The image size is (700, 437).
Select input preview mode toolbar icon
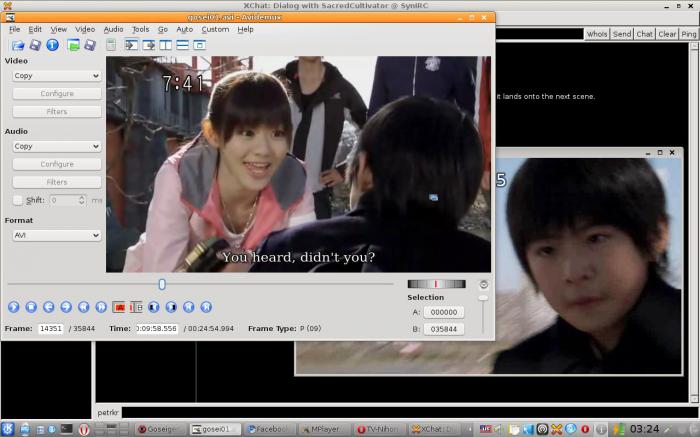click(x=131, y=45)
